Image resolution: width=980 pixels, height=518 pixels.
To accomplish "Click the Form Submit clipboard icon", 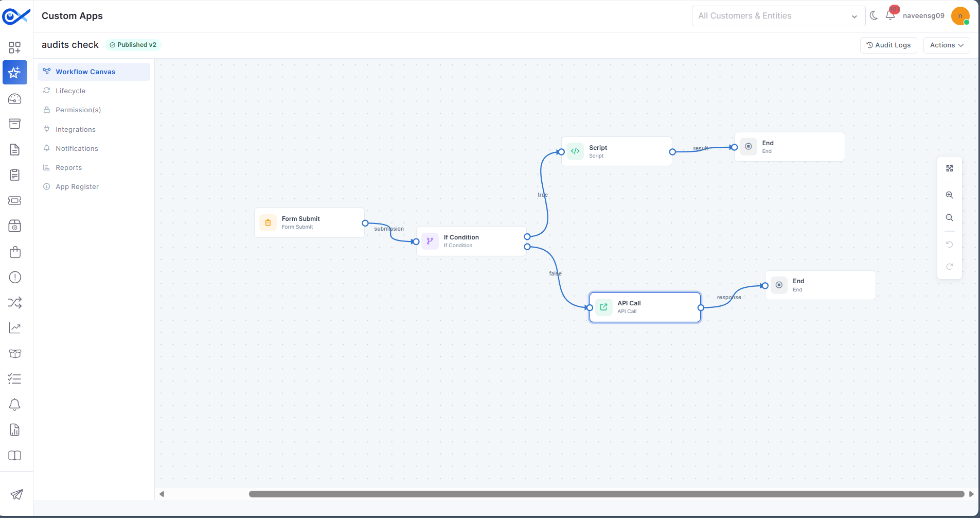I will (268, 223).
